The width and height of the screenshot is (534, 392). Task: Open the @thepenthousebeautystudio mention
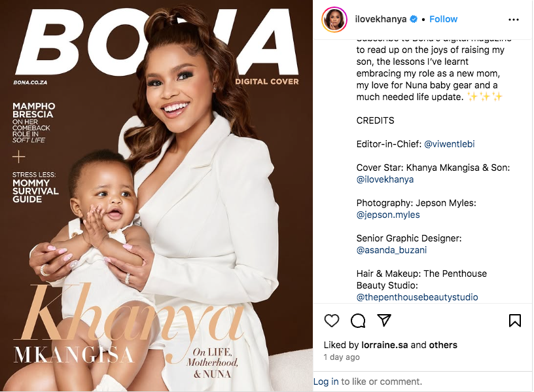click(418, 297)
